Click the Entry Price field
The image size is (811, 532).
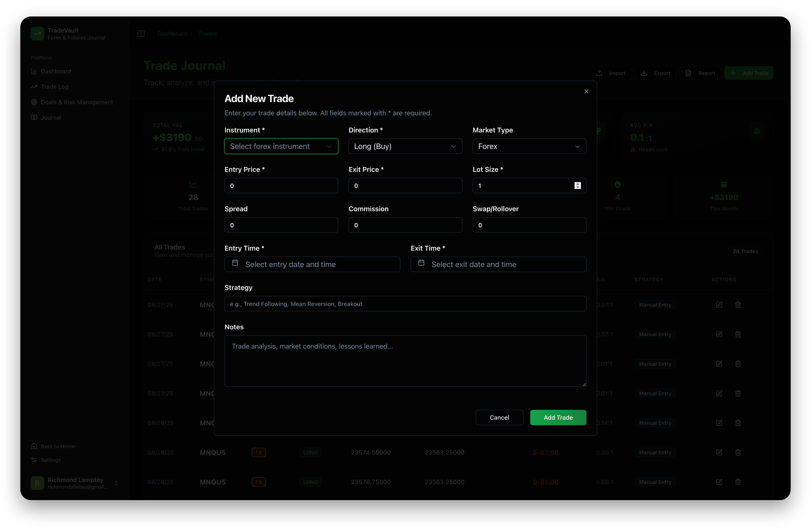pyautogui.click(x=281, y=186)
